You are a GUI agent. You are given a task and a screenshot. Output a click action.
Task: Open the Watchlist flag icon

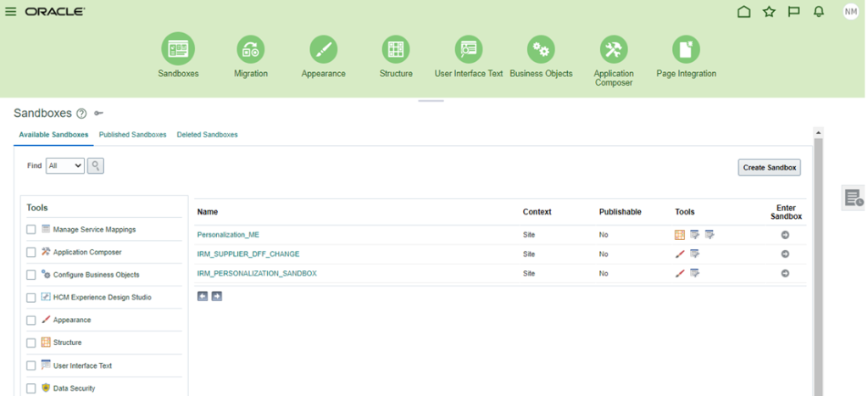click(x=793, y=12)
